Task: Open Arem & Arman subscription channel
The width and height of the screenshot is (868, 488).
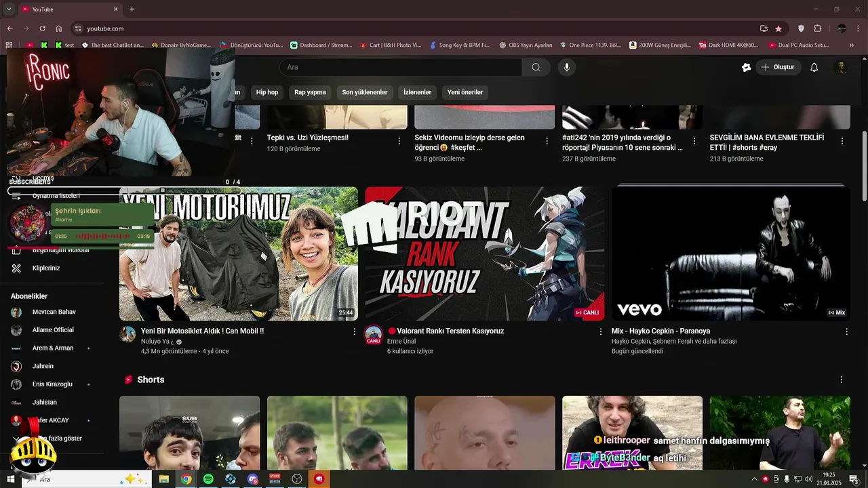Action: [x=52, y=348]
